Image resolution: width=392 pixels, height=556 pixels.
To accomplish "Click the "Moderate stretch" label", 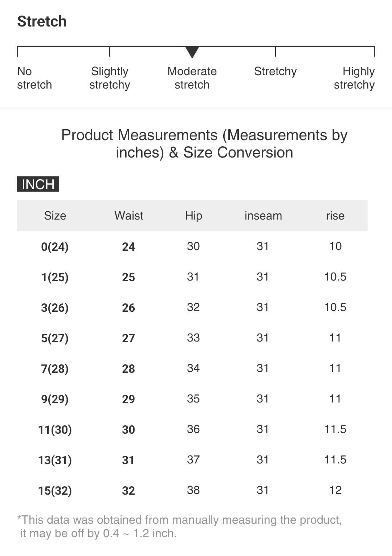I will pyautogui.click(x=192, y=78).
